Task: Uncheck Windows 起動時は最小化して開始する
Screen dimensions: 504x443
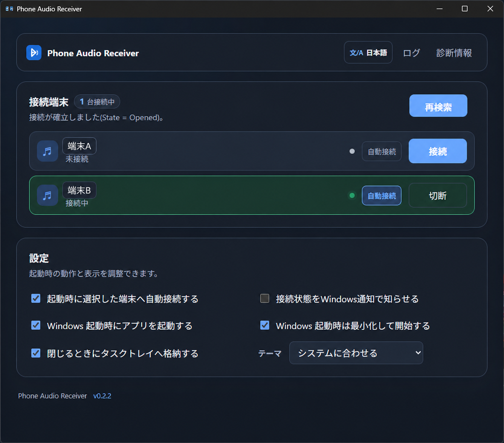Action: [x=265, y=325]
